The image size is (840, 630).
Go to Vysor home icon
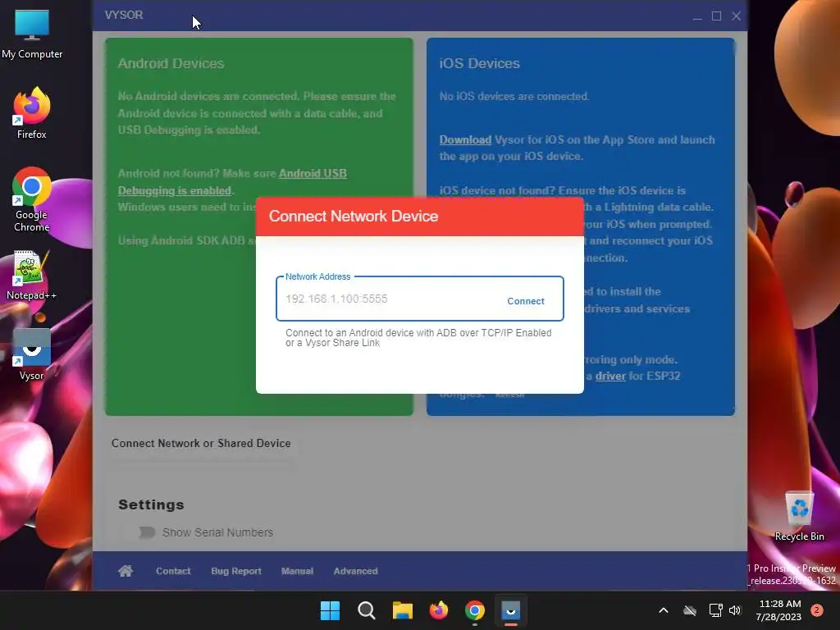[126, 571]
